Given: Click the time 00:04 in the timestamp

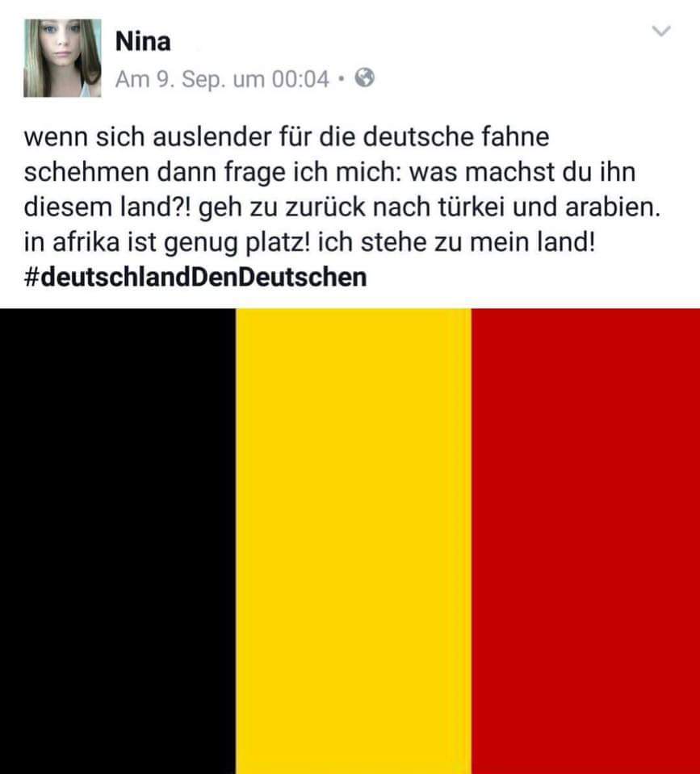Looking at the screenshot, I should pyautogui.click(x=300, y=79).
